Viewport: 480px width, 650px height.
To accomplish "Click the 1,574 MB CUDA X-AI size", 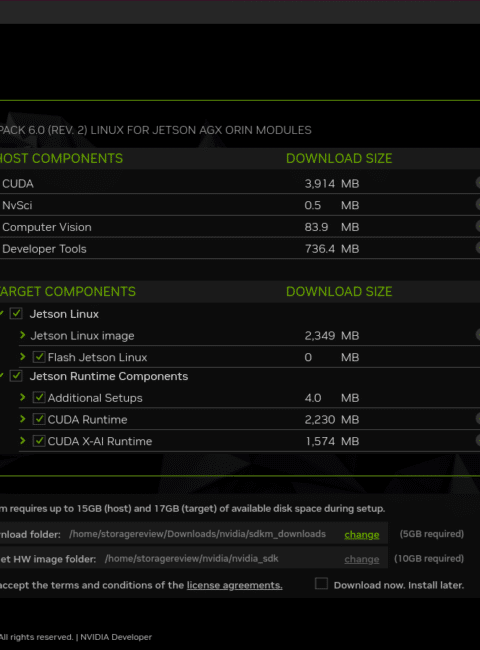I will click(x=332, y=441).
